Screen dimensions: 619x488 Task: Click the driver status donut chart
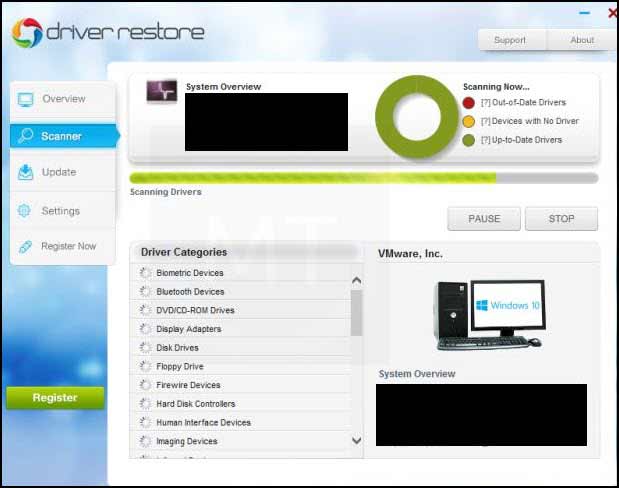(x=417, y=117)
